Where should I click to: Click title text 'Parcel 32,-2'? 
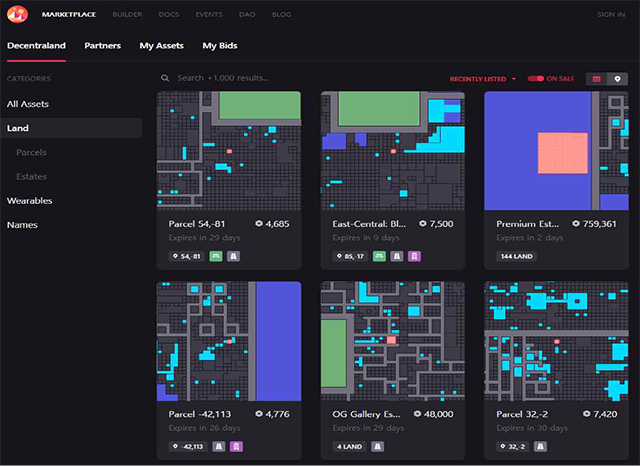point(522,414)
